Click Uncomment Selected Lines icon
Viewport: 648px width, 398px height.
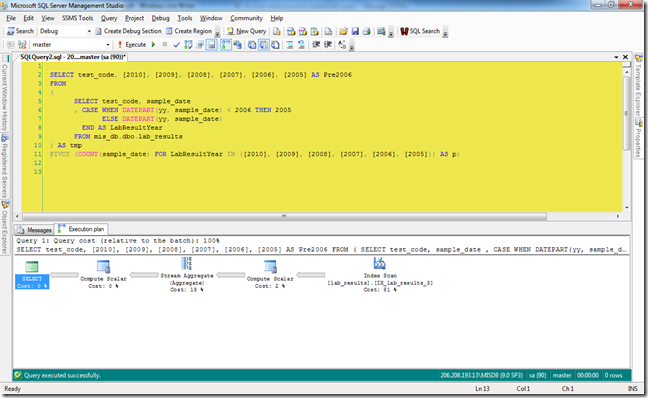point(301,45)
